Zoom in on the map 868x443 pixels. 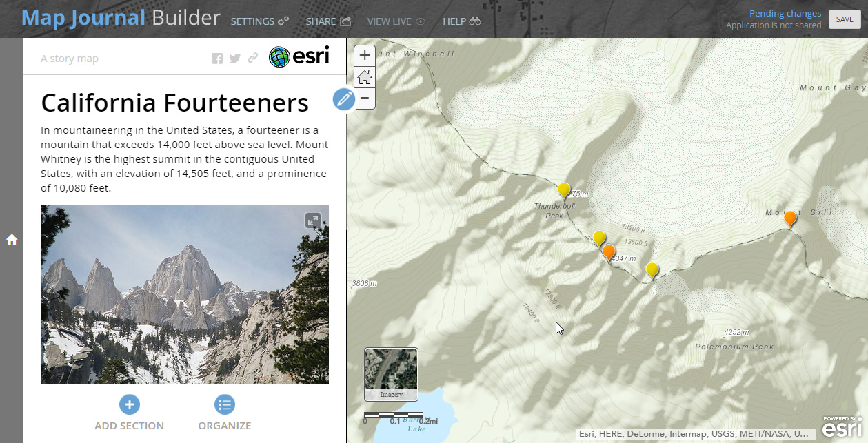click(x=365, y=55)
